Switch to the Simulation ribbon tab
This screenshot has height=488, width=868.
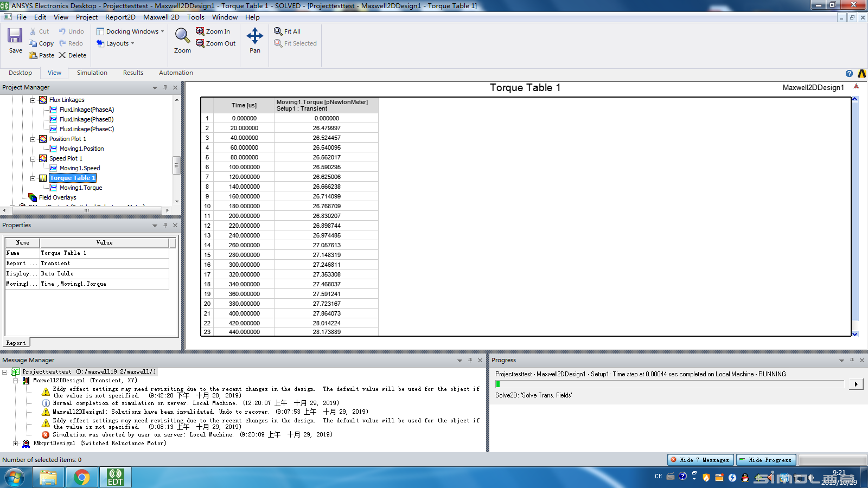92,73
